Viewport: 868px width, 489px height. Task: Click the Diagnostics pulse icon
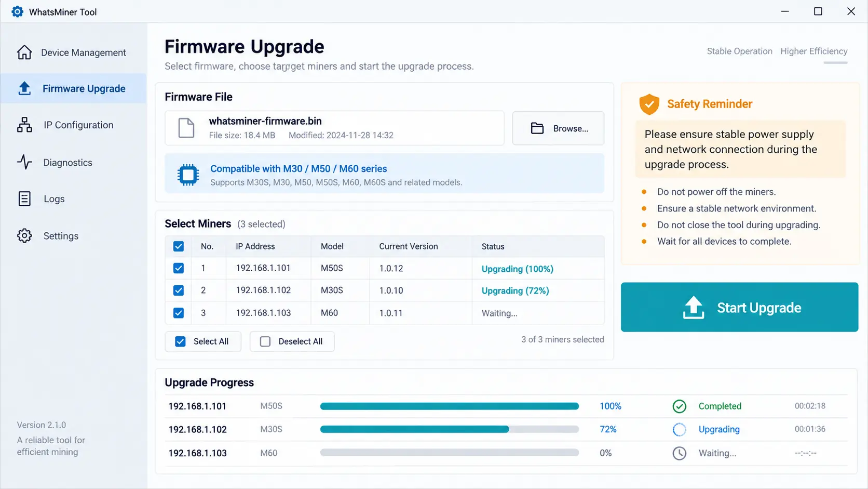(24, 162)
